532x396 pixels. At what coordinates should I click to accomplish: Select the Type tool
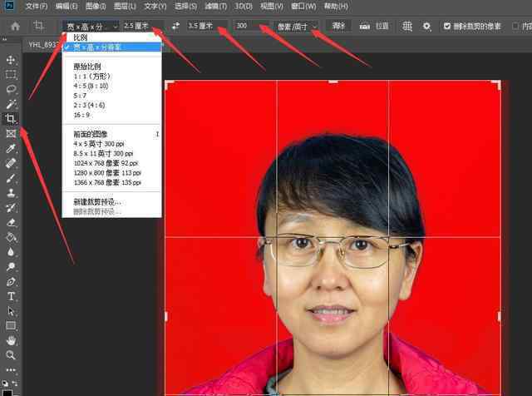coord(11,296)
